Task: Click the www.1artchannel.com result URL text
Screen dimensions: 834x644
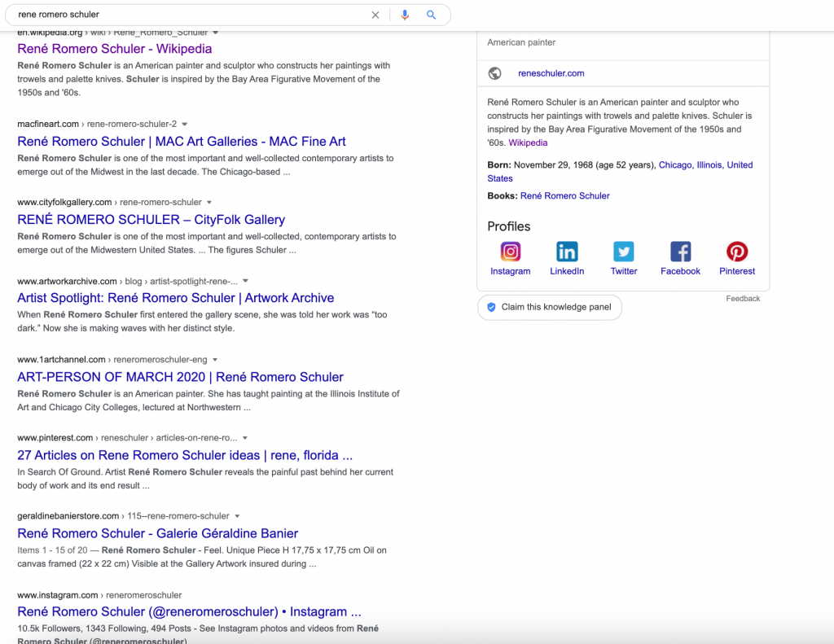Action: click(61, 360)
